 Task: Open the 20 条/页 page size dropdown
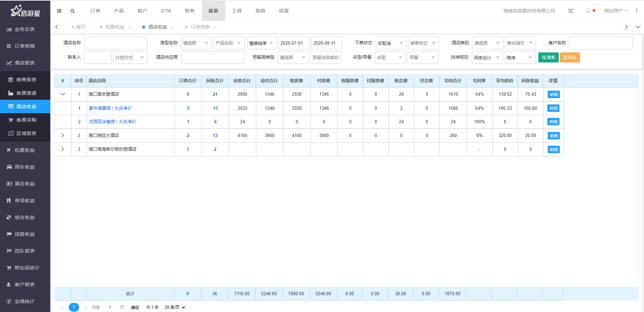coord(174,307)
